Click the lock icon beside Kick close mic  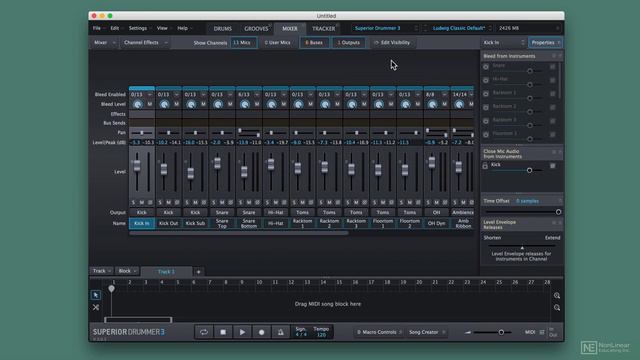[x=485, y=166]
